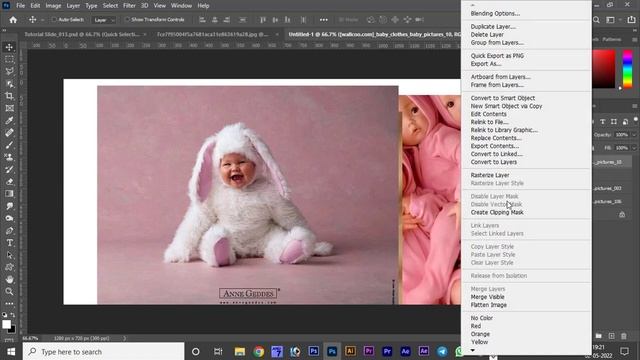Pick color from the hue slider strip
The width and height of the screenshot is (640, 360).
click(x=627, y=69)
